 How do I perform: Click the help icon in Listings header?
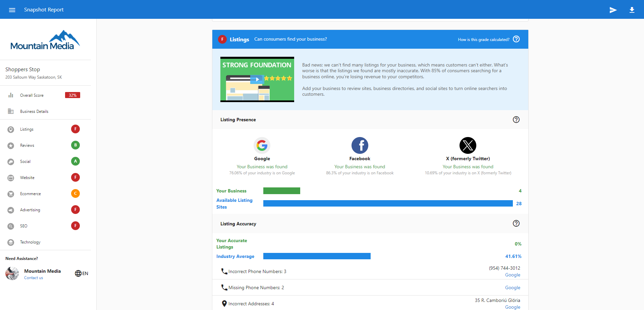pos(517,39)
